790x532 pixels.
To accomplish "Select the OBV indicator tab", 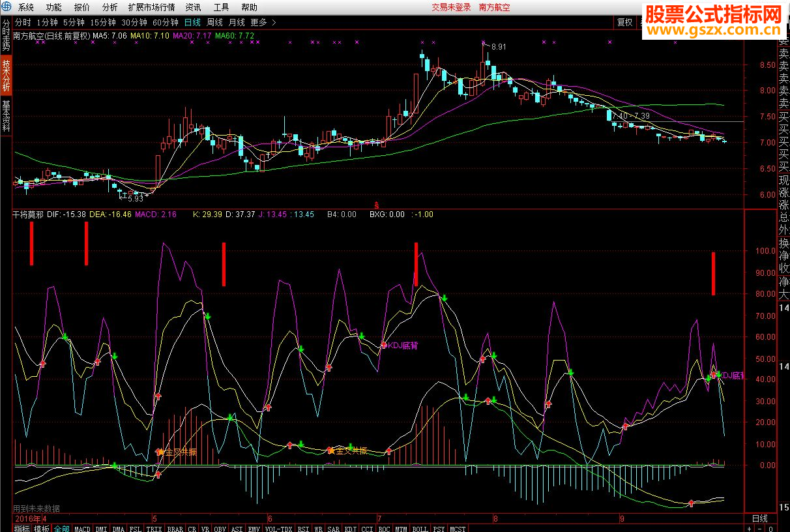I will pos(220,528).
